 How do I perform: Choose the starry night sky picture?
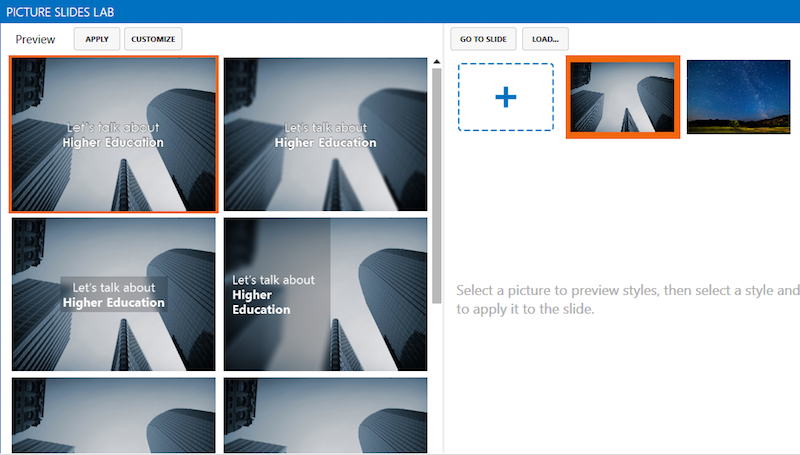(x=738, y=97)
